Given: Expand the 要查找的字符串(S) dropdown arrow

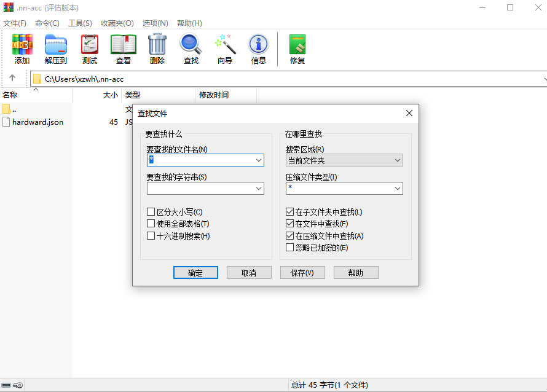Looking at the screenshot, I should coord(259,189).
